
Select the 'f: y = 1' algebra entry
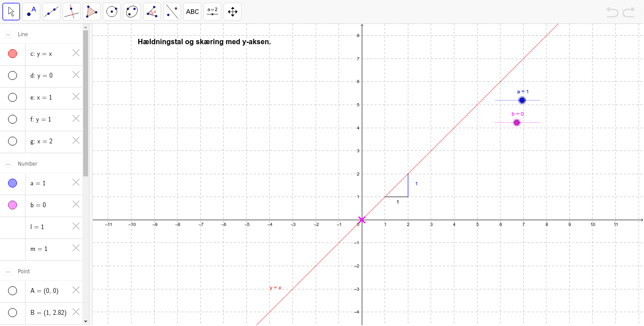(41, 119)
